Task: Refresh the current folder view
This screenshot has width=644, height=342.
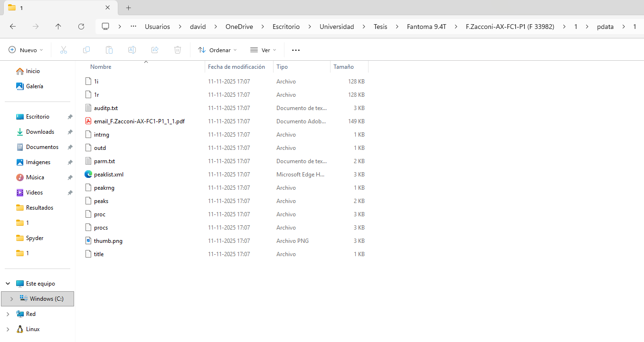Action: pos(81,27)
